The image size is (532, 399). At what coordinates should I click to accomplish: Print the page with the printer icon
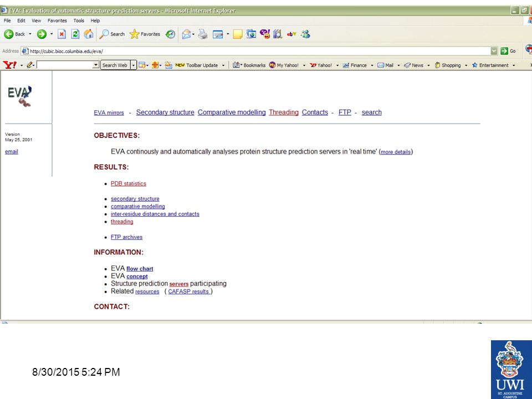click(x=203, y=34)
